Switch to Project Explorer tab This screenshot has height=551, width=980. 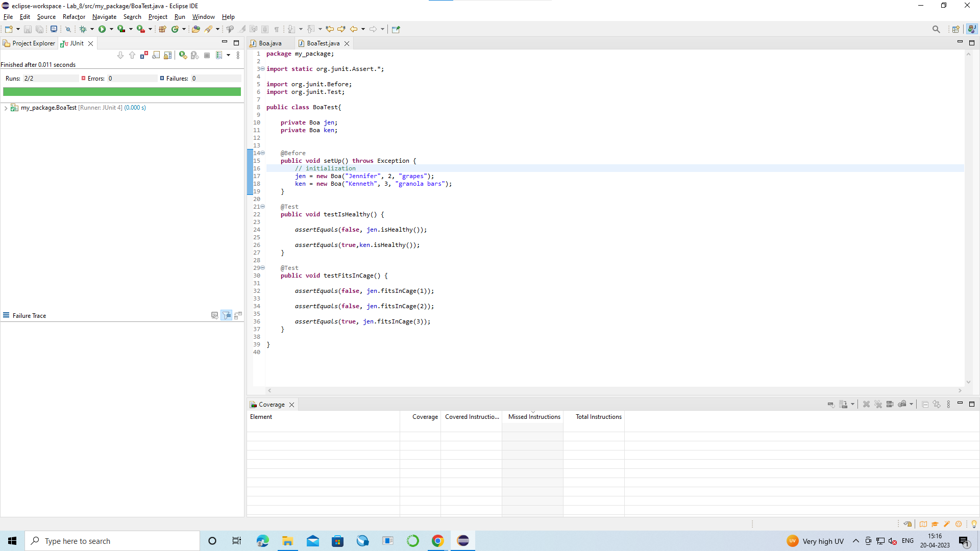pyautogui.click(x=29, y=43)
